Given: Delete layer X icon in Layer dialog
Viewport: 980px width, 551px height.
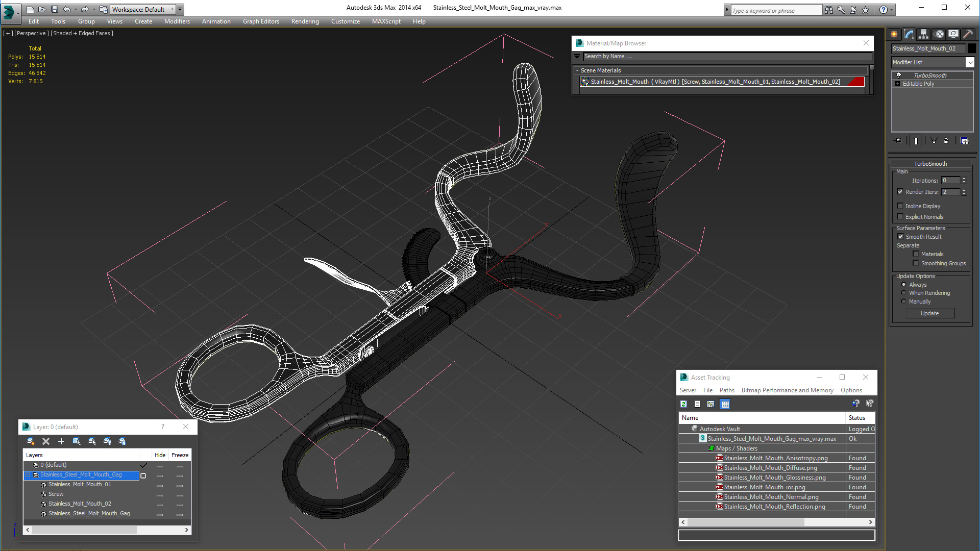Looking at the screenshot, I should click(x=46, y=441).
